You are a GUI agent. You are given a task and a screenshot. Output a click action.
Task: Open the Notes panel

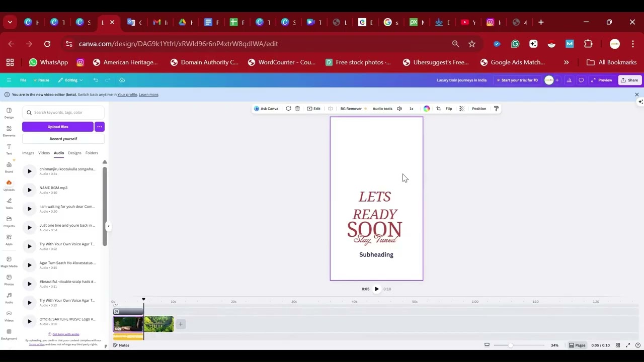(121, 345)
